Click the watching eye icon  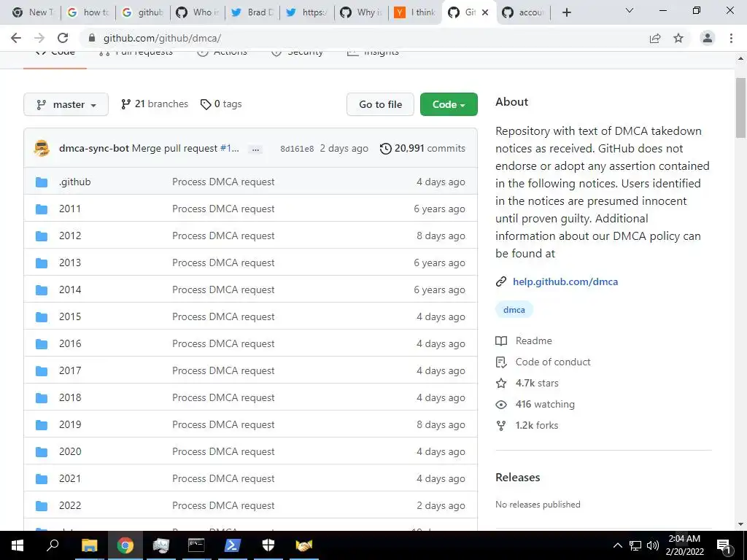pos(500,404)
